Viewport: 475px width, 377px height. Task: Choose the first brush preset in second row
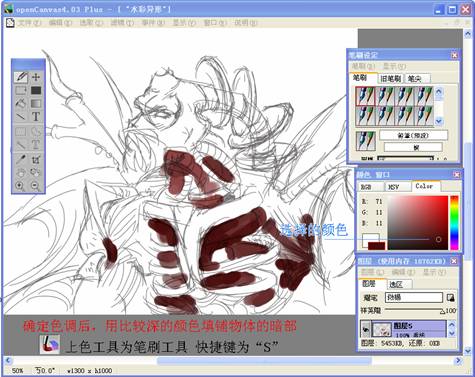pyautogui.click(x=365, y=115)
